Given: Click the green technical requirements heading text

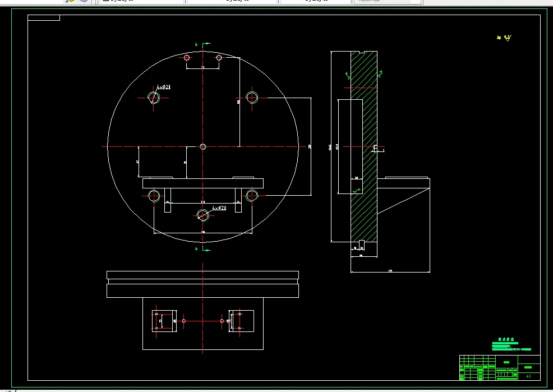Looking at the screenshot, I should (x=506, y=339).
